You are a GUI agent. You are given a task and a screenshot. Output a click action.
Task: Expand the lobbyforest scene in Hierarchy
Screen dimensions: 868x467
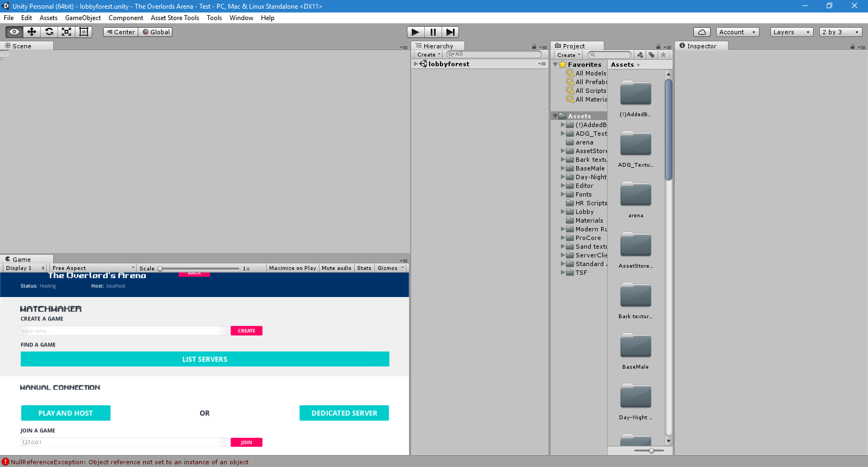point(416,64)
